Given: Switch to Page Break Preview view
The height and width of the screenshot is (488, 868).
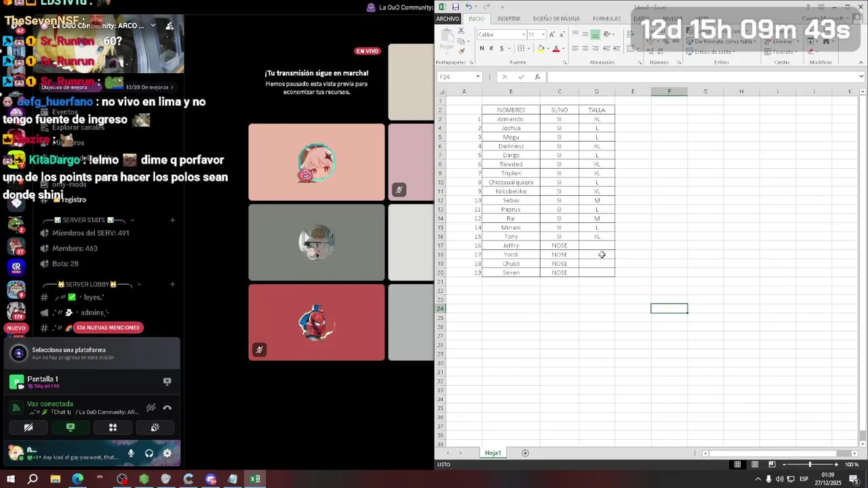Looking at the screenshot, I should click(x=772, y=464).
